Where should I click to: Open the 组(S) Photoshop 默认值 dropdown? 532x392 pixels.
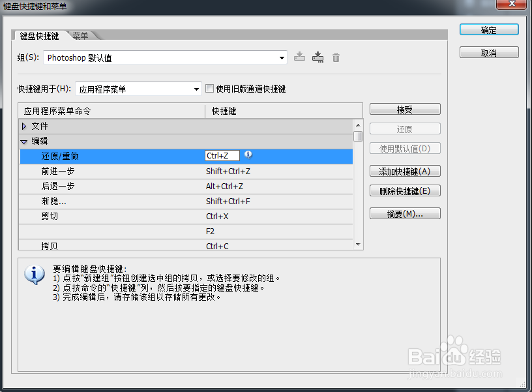click(x=165, y=57)
